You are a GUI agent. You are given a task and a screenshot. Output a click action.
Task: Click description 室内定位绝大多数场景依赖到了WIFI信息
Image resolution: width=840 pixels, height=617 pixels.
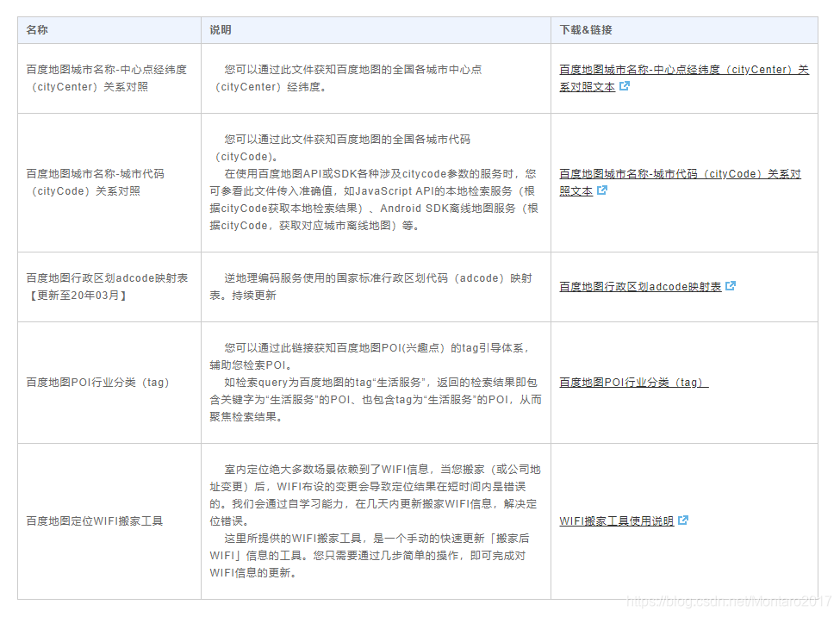(x=375, y=521)
